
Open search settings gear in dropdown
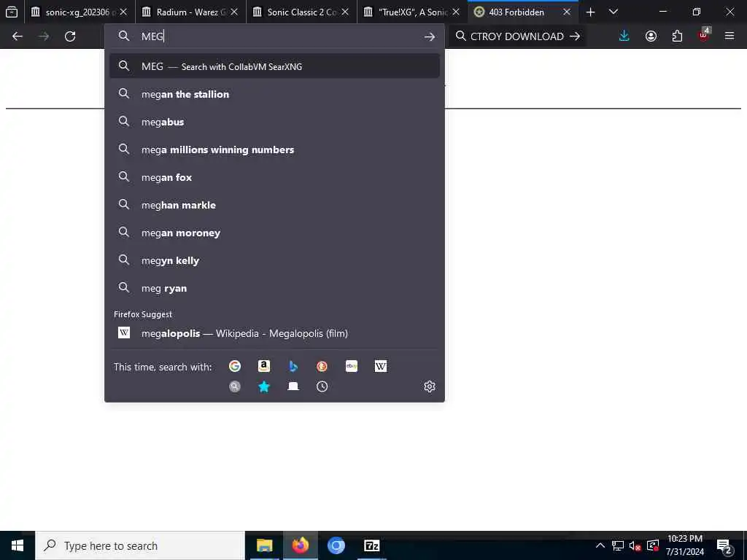[429, 386]
